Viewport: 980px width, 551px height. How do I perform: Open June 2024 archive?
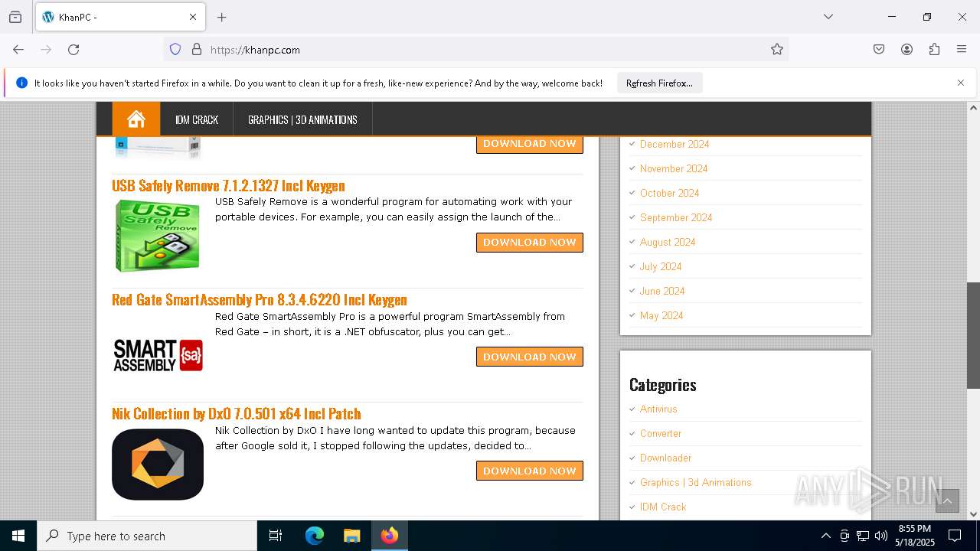[662, 291]
